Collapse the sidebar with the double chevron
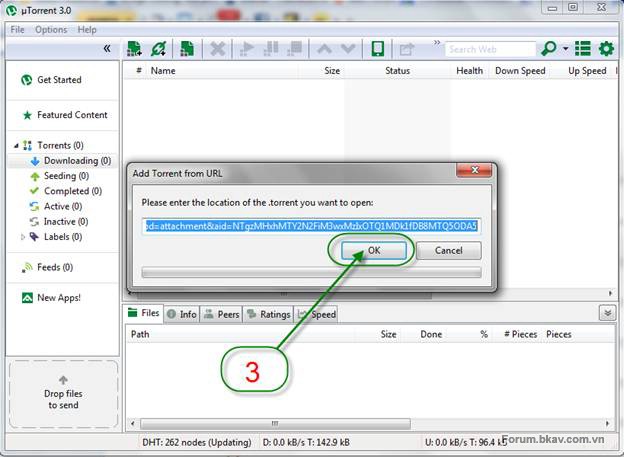Viewport: 624px width, 457px height. pyautogui.click(x=107, y=48)
